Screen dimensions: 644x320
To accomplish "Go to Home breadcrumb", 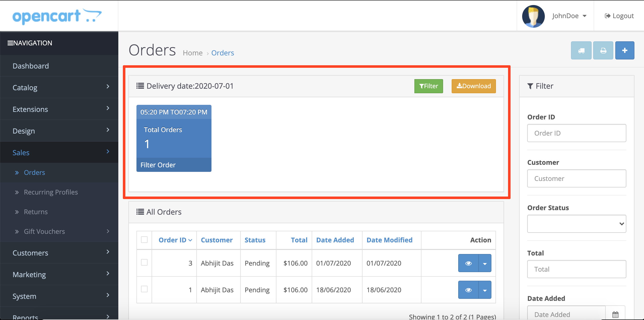I will tap(193, 53).
